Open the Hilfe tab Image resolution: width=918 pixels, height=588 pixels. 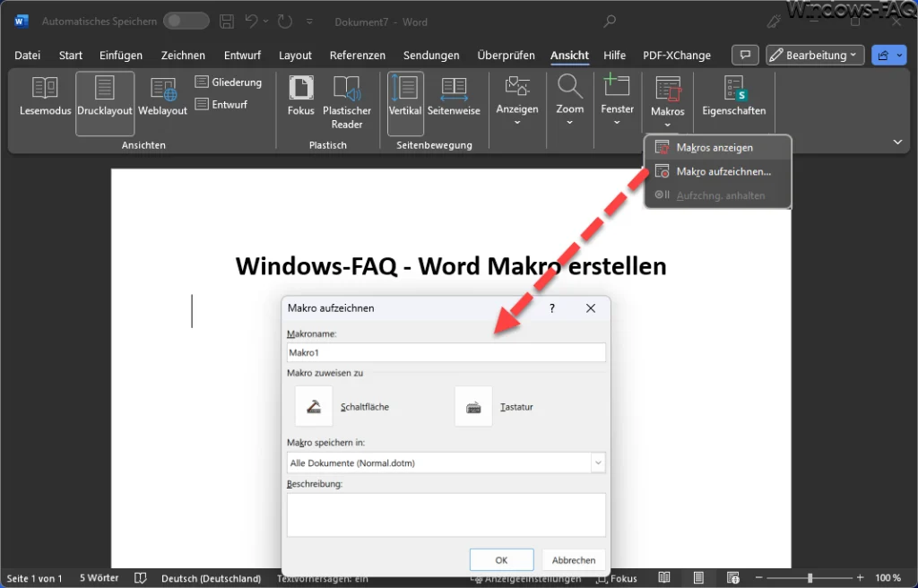pyautogui.click(x=614, y=55)
